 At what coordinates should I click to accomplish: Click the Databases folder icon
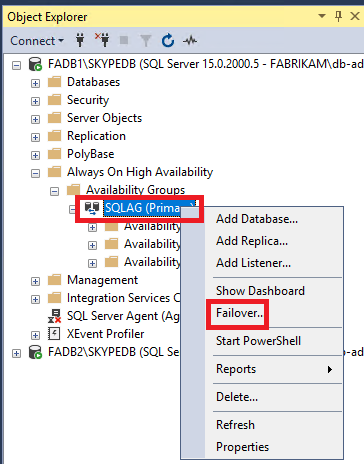[x=54, y=82]
